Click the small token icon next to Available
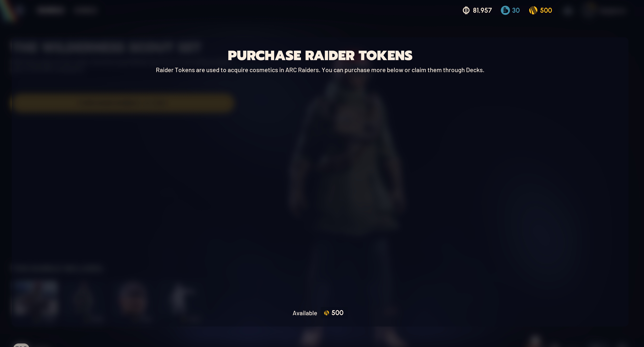Screen dimensions: 644x347 (x=327, y=313)
